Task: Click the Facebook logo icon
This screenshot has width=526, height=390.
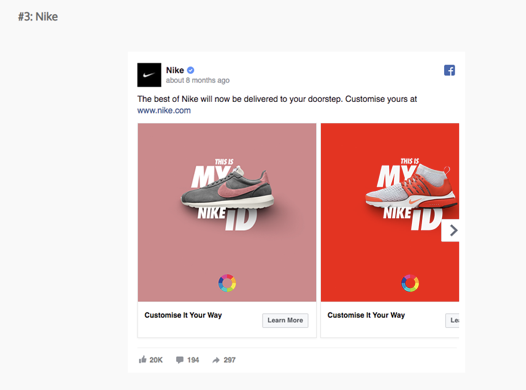Action: pyautogui.click(x=450, y=70)
